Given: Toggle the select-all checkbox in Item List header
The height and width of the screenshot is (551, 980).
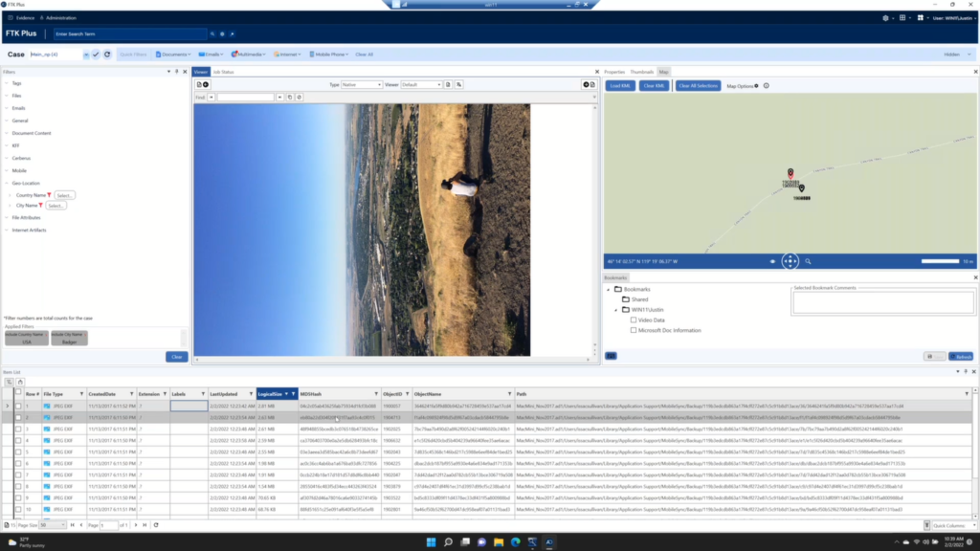Looking at the screenshot, I should click(18, 392).
